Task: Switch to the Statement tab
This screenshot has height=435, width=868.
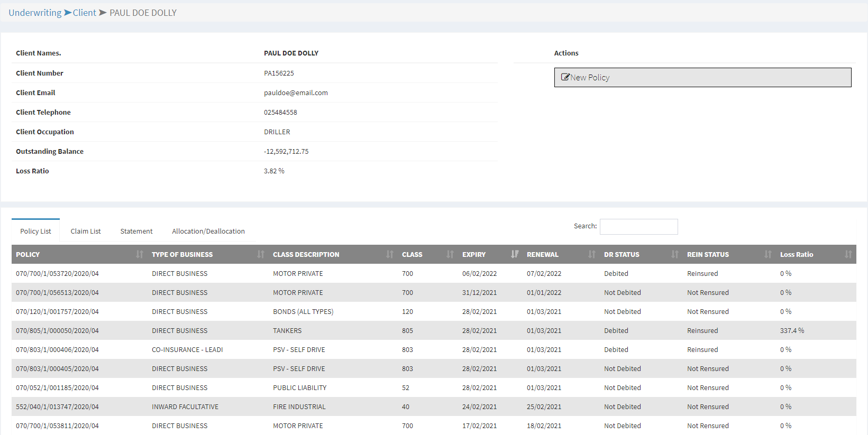Action: point(136,231)
